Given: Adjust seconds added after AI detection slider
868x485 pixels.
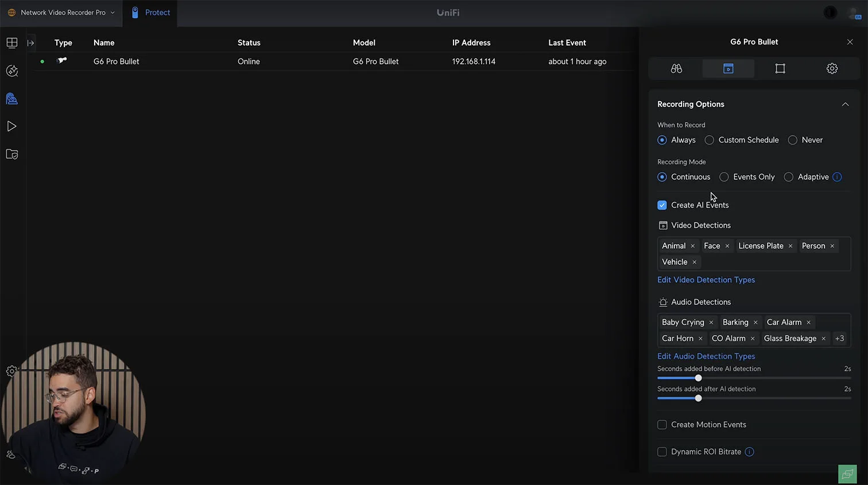Looking at the screenshot, I should (698, 398).
